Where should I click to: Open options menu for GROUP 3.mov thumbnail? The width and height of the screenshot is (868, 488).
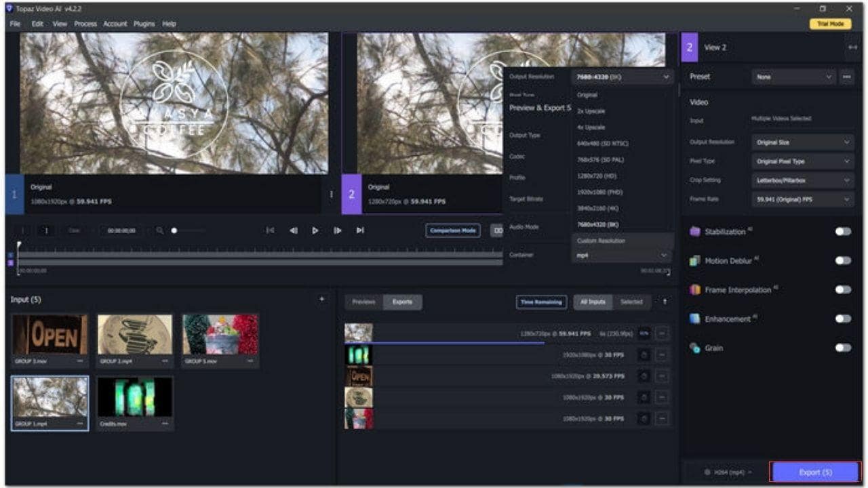[79, 361]
